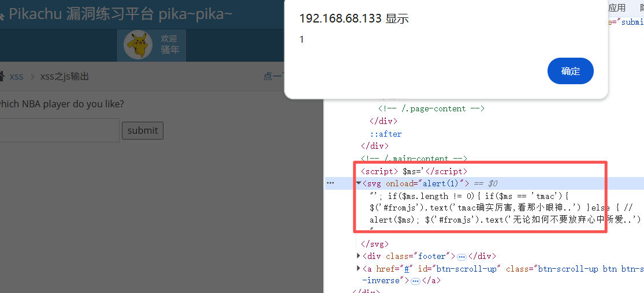Click the Pikachu avatar image
Viewport: 644px width, 293px height.
click(x=138, y=44)
